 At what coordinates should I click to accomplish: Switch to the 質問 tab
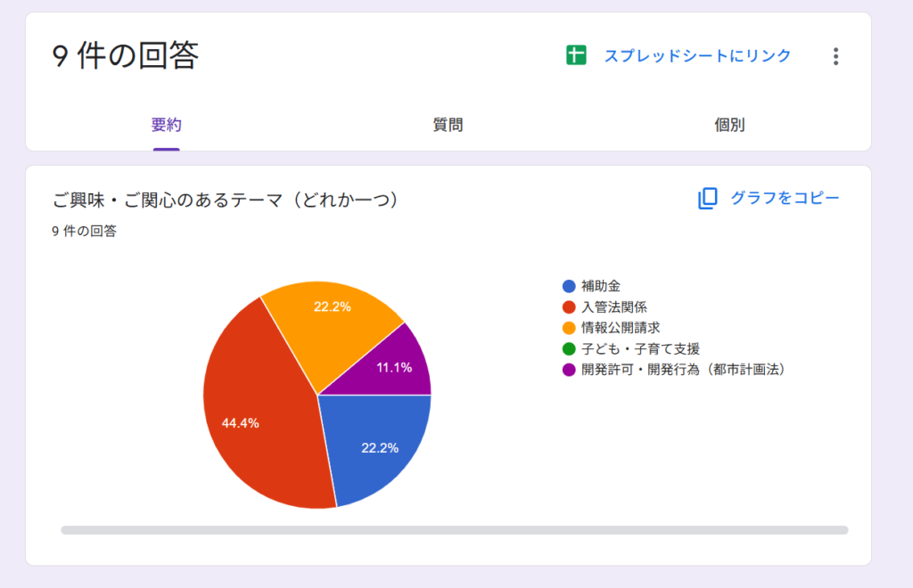click(x=448, y=125)
